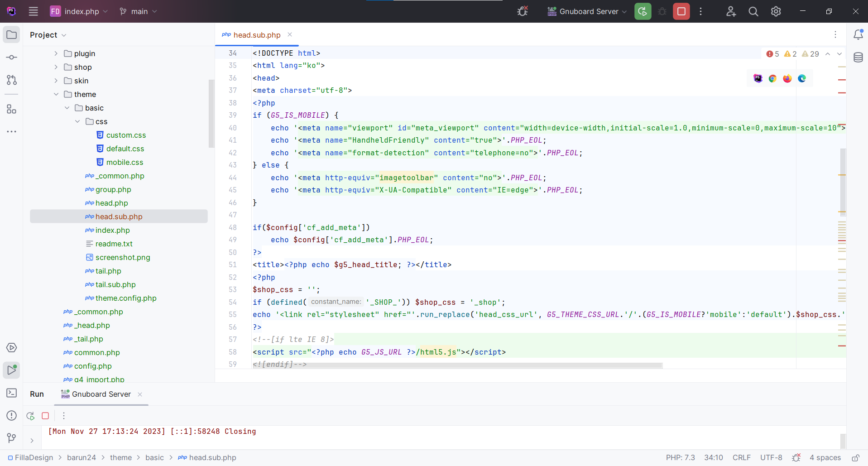Open the main hamburger menu
868x466 pixels.
pyautogui.click(x=33, y=11)
